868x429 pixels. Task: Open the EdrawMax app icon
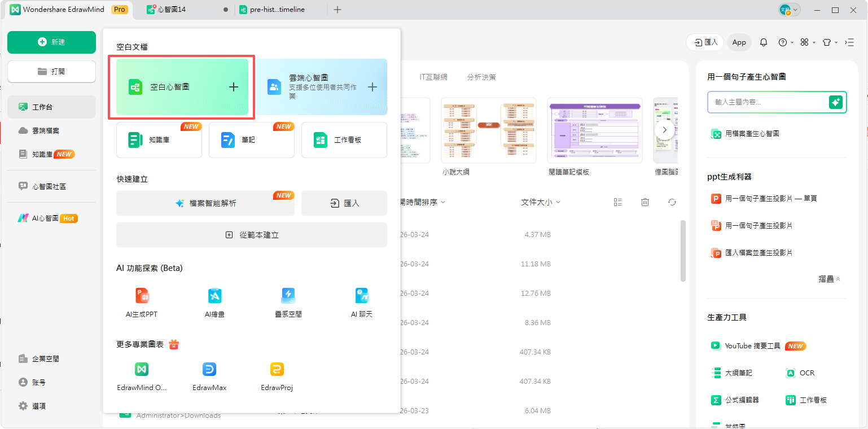[x=209, y=369]
